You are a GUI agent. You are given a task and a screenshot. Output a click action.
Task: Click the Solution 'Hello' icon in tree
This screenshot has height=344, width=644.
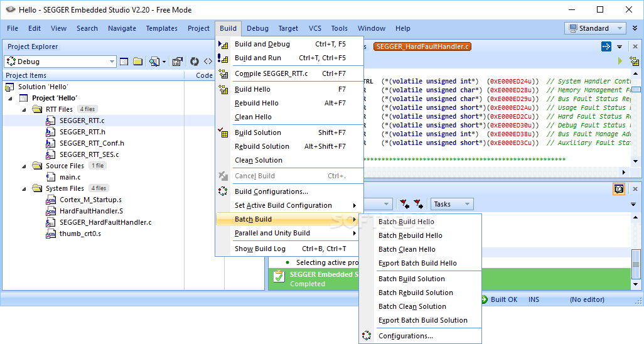(9, 87)
